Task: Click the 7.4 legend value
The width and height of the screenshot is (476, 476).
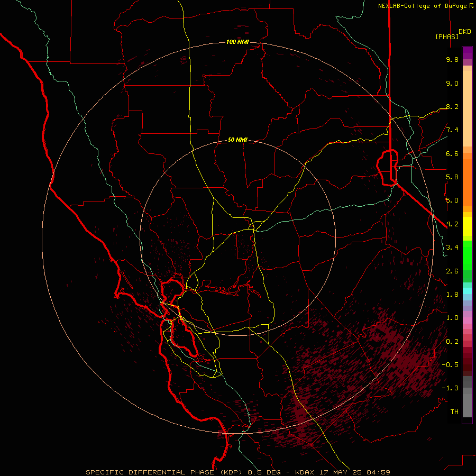Action: tap(452, 130)
